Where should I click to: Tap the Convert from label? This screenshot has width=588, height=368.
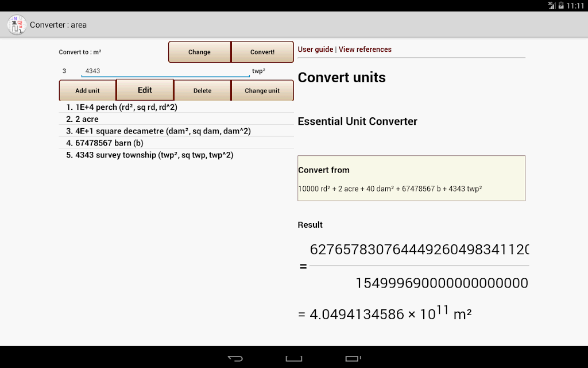324,170
